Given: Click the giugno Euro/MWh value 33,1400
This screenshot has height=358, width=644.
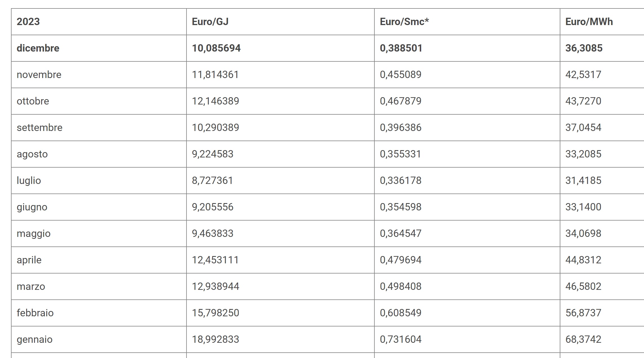Looking at the screenshot, I should tap(583, 207).
